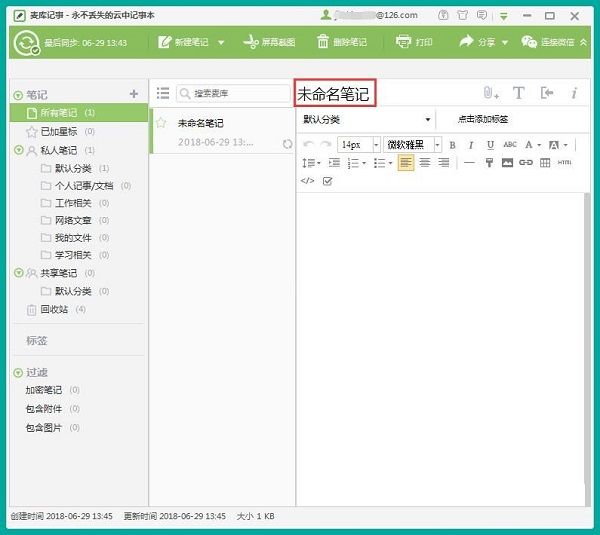Viewport: 600px width, 535px height.
Task: Star the 未命名笔记 note in list
Action: pyautogui.click(x=161, y=123)
